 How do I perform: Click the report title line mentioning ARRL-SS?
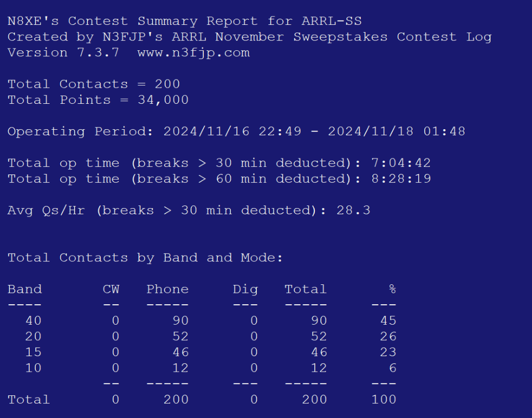pos(185,22)
